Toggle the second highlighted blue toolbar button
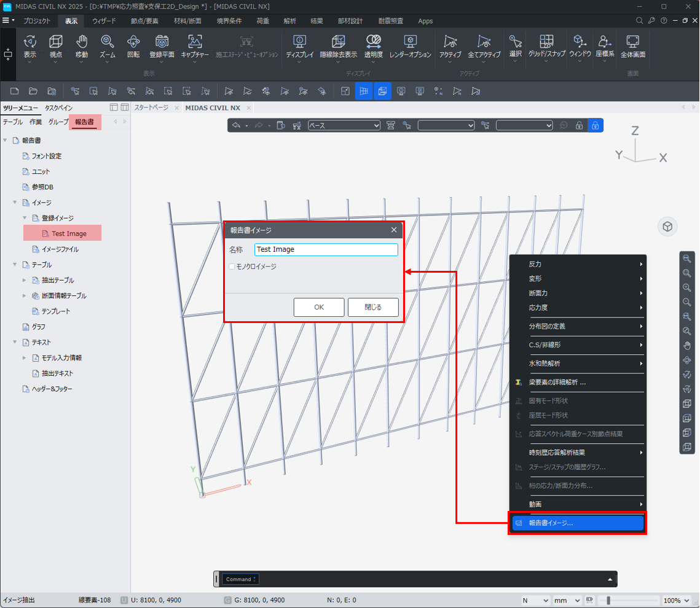This screenshot has width=700, height=608. coord(383,91)
